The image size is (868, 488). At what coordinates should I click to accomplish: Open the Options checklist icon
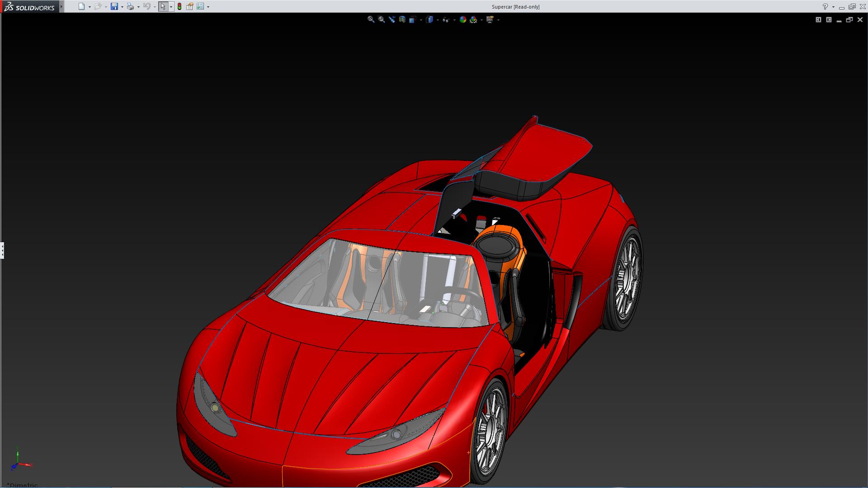[200, 6]
